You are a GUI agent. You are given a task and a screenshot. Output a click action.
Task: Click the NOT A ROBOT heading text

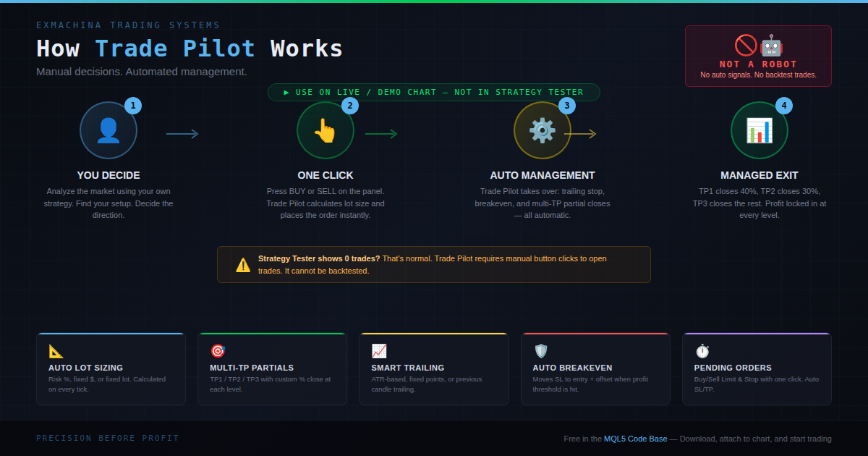point(758,64)
